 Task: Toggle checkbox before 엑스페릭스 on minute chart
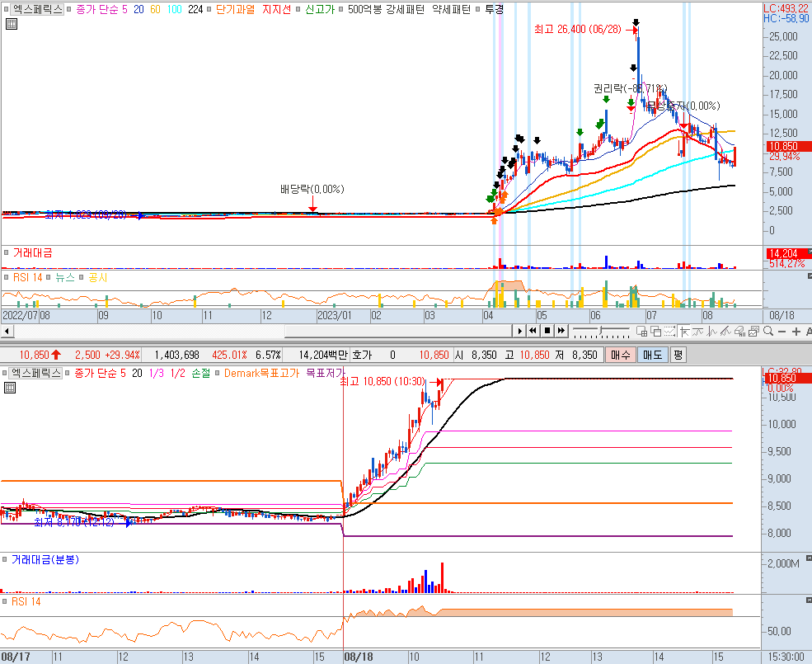5,373
